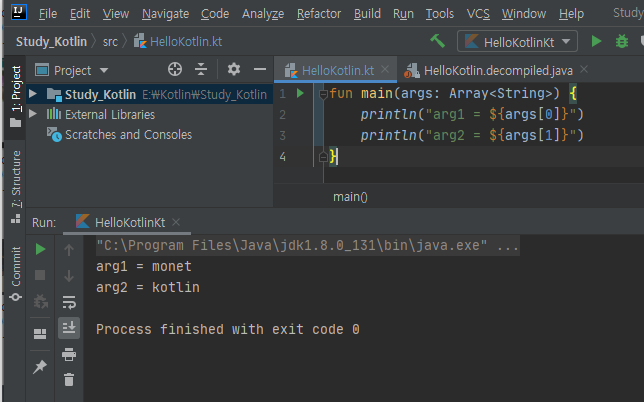Expand the External Libraries node

click(33, 114)
